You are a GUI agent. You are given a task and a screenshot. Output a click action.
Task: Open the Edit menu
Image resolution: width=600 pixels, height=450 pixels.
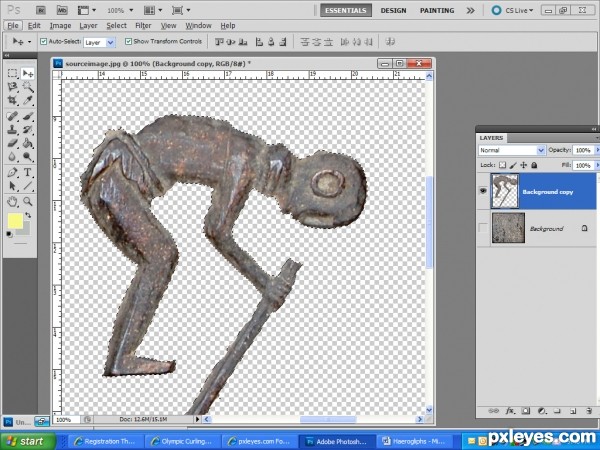coord(34,26)
